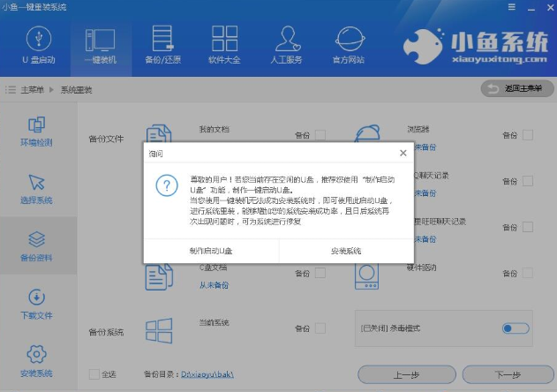Click 未备份 status under 阿里旺旺聊天记录
557x392 pixels.
[x=425, y=239]
